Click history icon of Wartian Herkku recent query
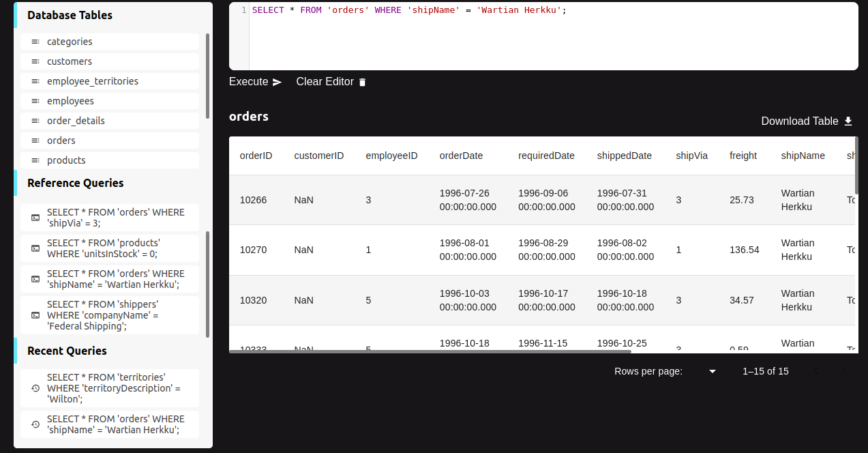The image size is (868, 453). pyautogui.click(x=35, y=424)
